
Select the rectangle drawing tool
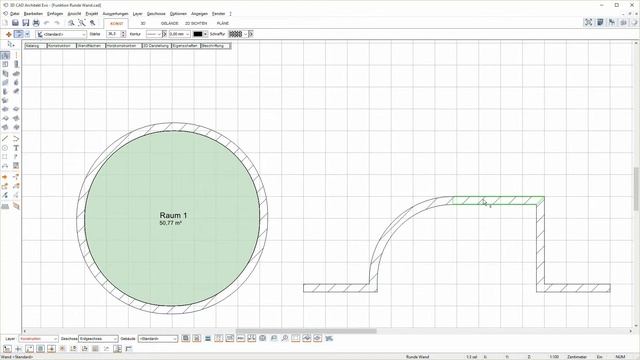coord(5,157)
